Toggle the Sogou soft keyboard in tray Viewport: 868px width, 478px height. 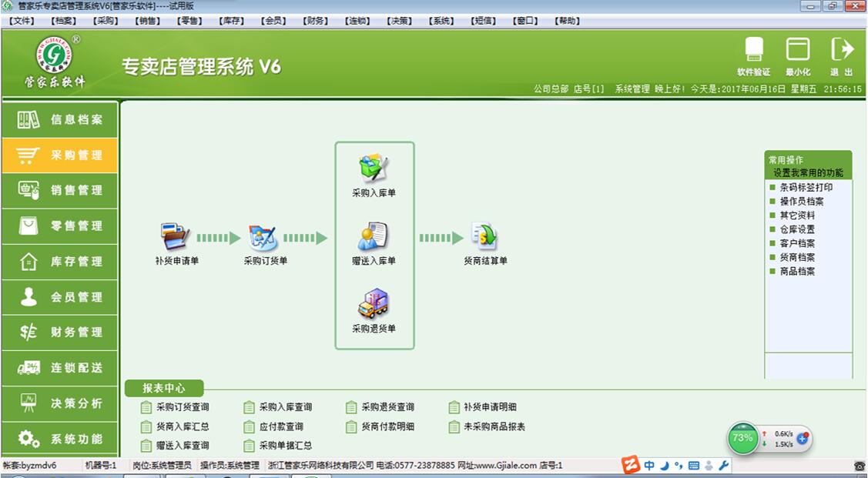coord(695,465)
